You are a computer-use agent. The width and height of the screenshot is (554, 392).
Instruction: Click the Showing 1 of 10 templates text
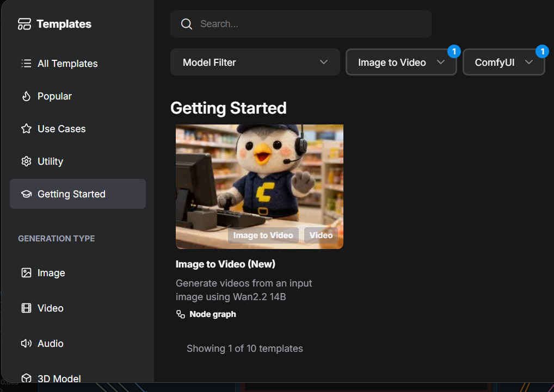pos(245,349)
